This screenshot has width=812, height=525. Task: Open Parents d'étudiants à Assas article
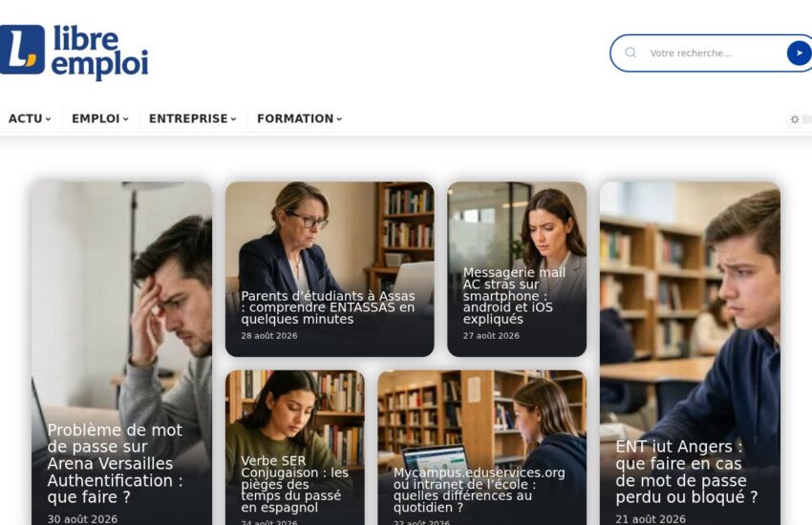(328, 307)
